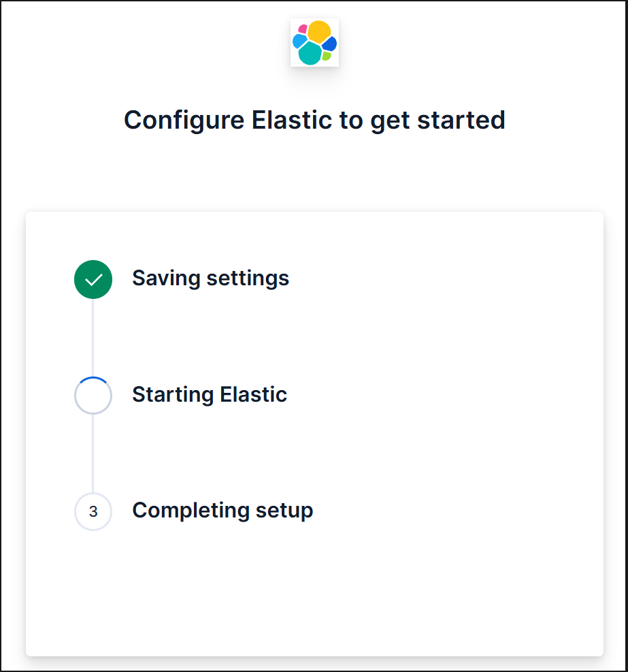The image size is (628, 672).
Task: Click the word 'settings' in the first step
Action: 248,278
